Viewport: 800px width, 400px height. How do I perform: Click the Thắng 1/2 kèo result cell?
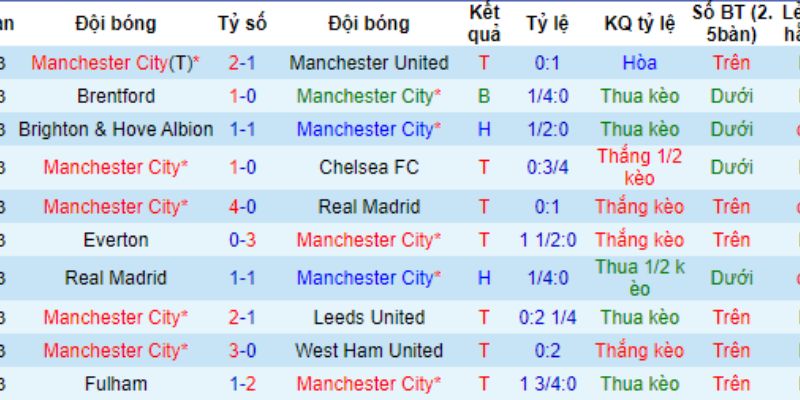[x=639, y=167]
